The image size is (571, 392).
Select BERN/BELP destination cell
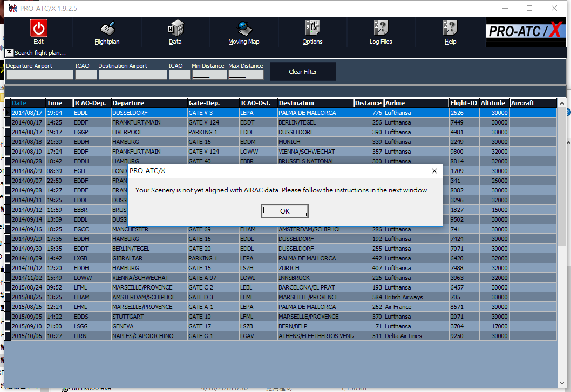[316, 326]
